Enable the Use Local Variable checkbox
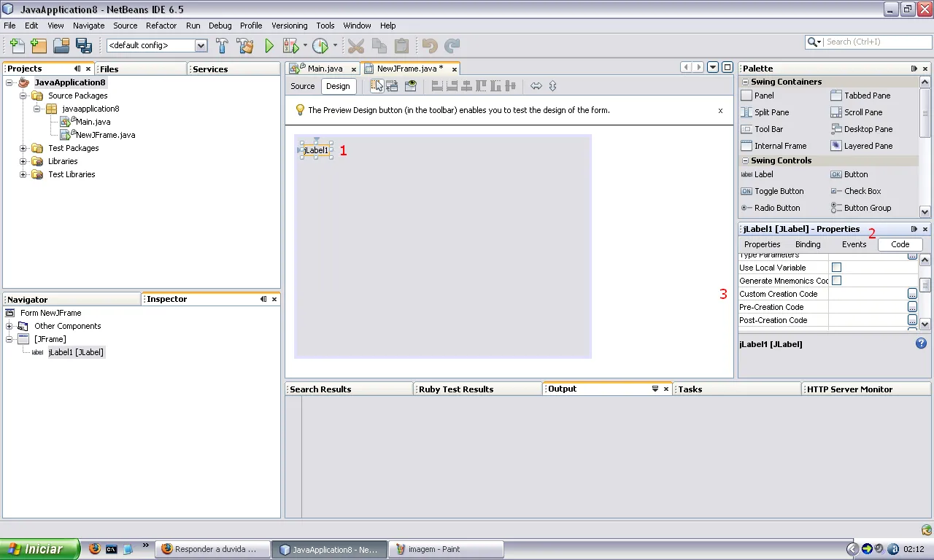 pos(836,268)
